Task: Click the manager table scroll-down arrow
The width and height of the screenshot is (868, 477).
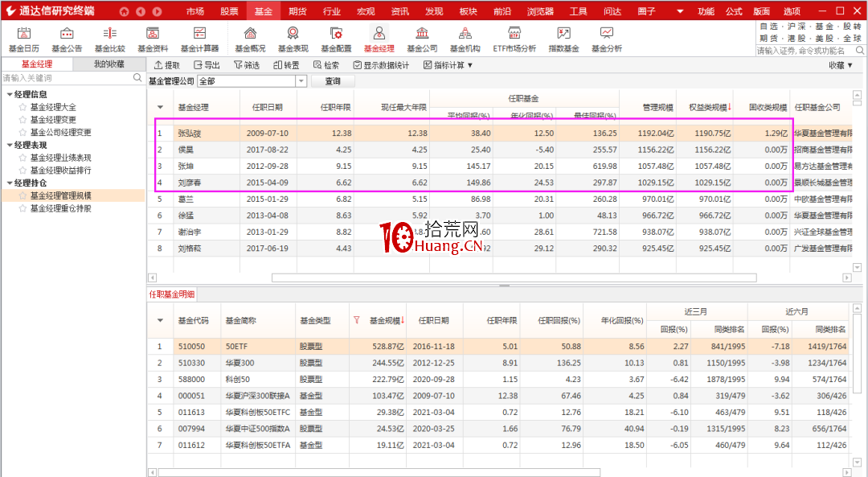Action: coord(858,267)
